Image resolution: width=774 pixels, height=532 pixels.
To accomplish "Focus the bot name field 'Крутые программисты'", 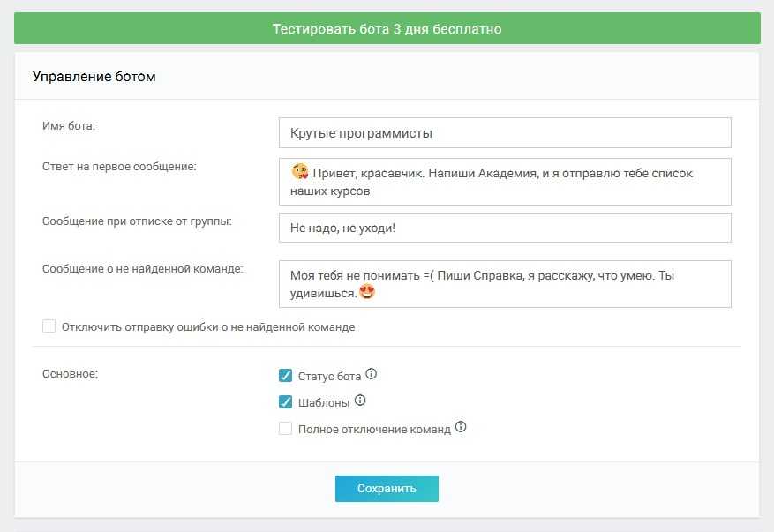I will point(504,133).
